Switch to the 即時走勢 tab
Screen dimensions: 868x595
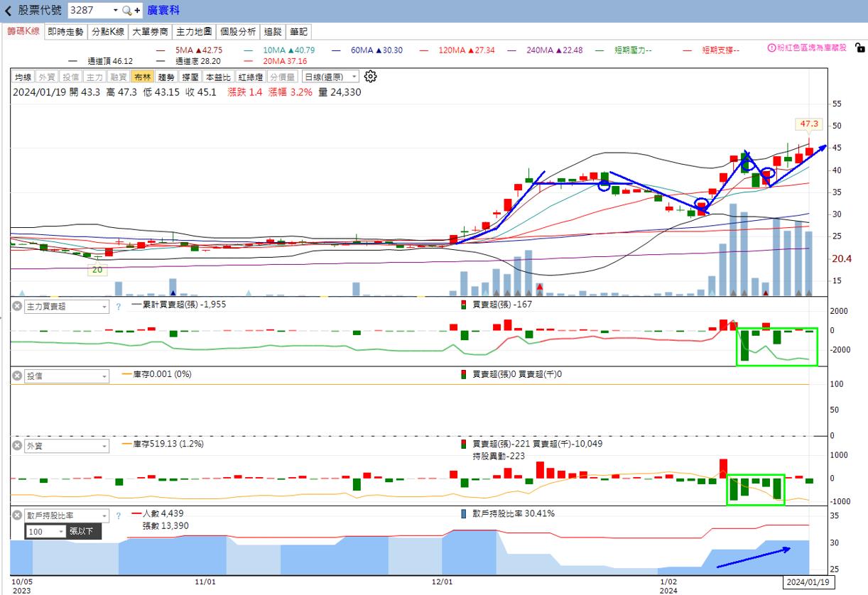pos(65,32)
